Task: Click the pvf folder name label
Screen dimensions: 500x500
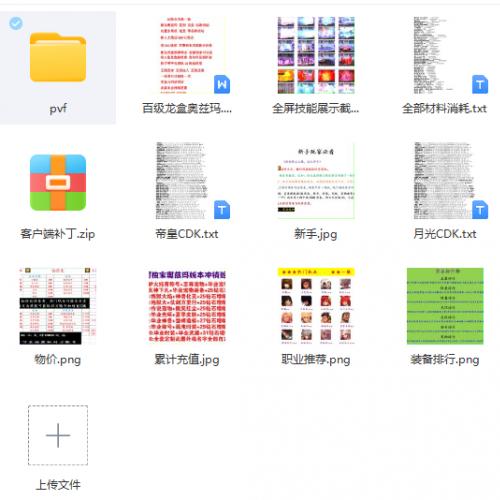Action: coord(58,109)
